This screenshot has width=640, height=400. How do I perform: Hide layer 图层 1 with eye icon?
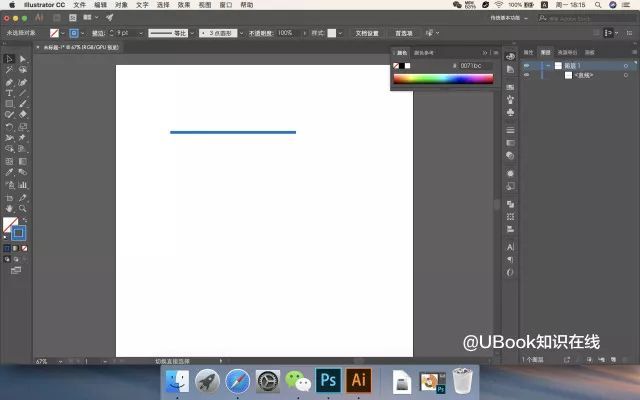coord(527,66)
